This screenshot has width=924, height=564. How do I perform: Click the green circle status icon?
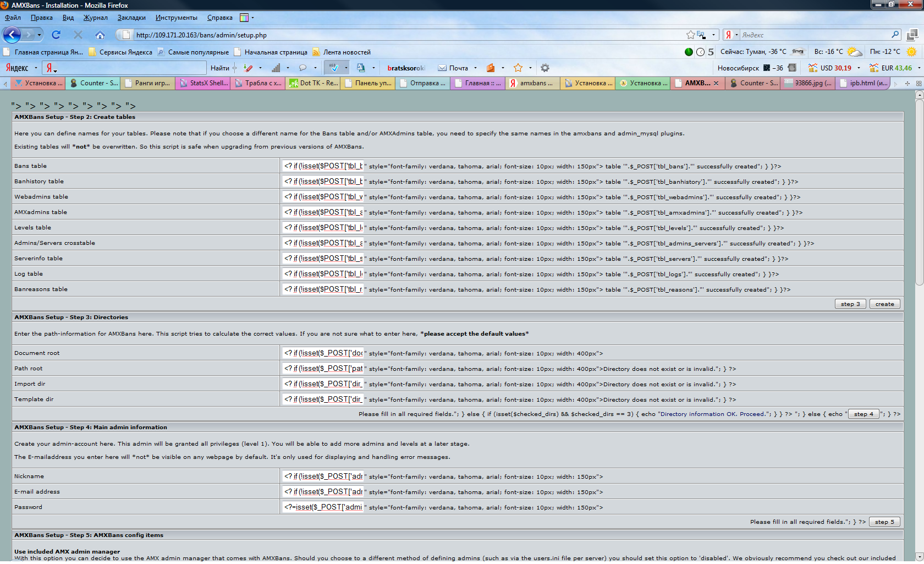click(689, 52)
